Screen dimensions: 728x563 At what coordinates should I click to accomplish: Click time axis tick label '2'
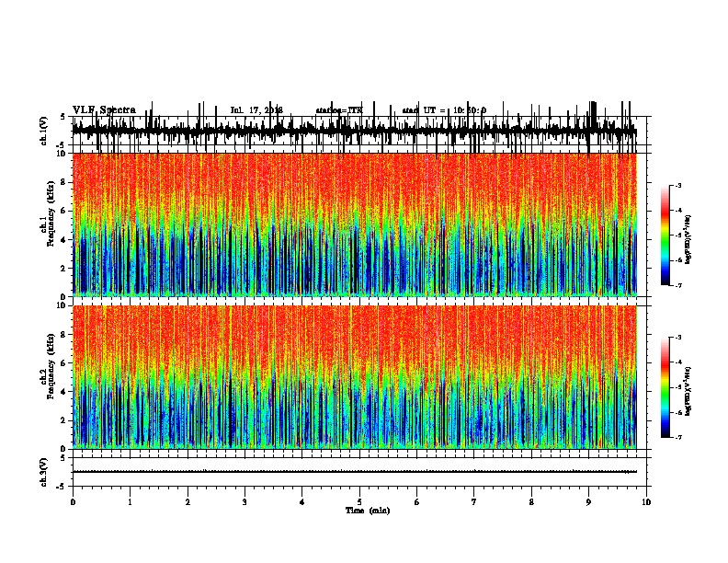[188, 501]
